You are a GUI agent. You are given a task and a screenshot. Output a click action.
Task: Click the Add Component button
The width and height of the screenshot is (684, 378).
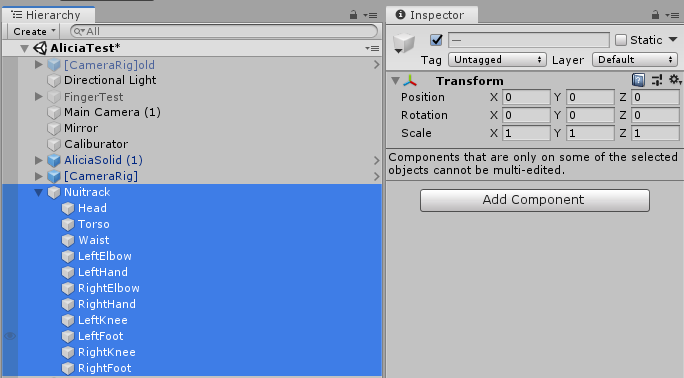pyautogui.click(x=535, y=200)
